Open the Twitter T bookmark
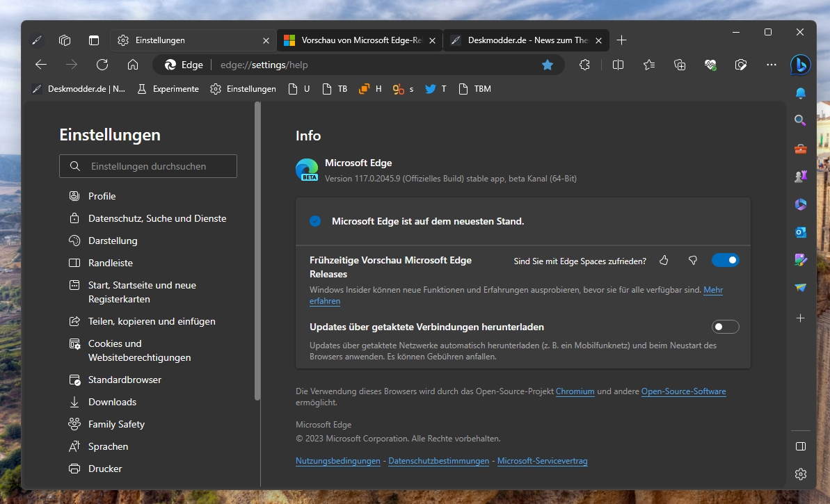 pyautogui.click(x=436, y=89)
